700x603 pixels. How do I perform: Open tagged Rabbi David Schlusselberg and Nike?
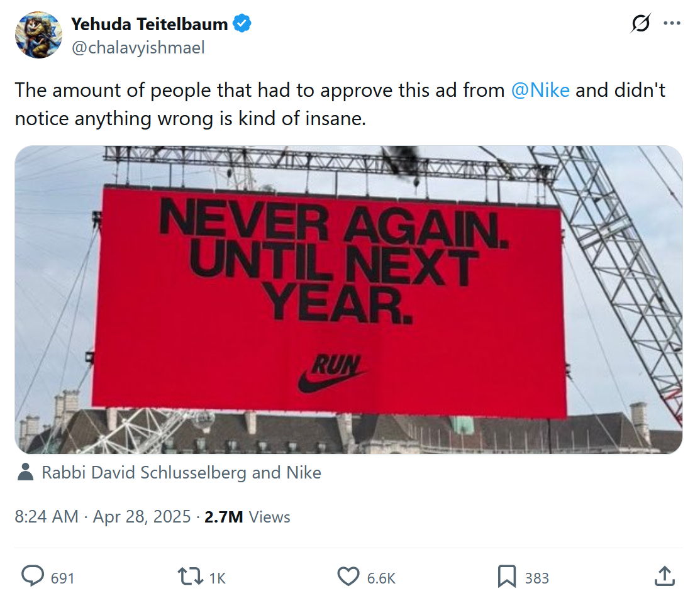181,473
